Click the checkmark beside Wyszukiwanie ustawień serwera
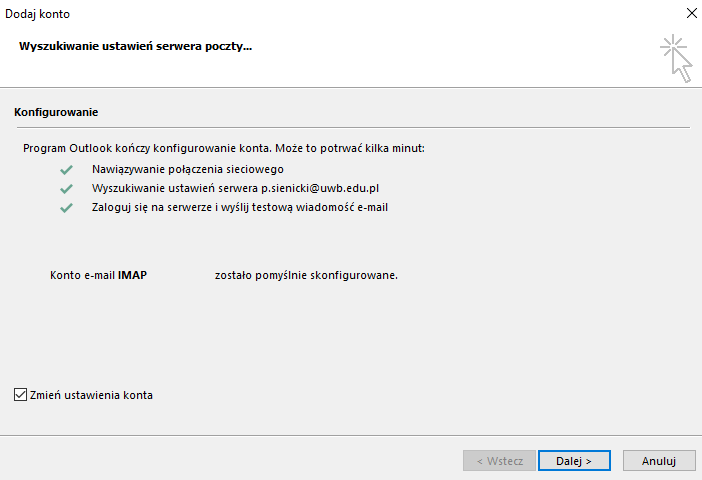Viewport: 702px width, 480px height. point(66,189)
